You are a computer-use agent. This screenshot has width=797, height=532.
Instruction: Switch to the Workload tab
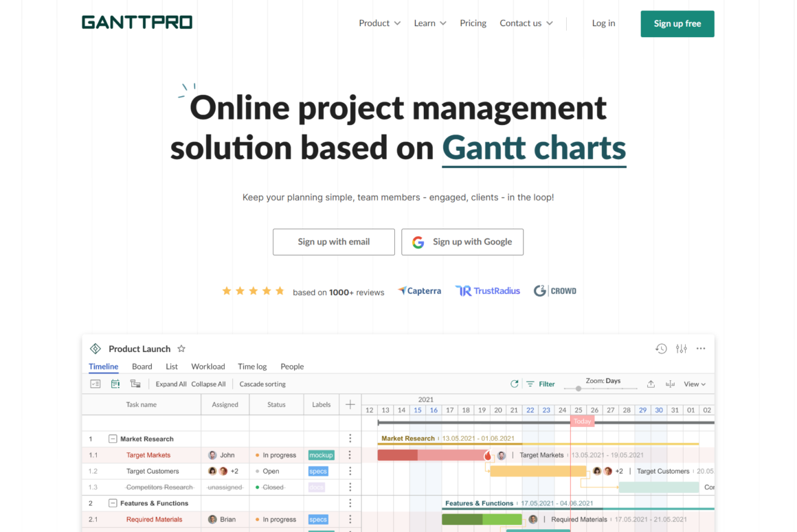pyautogui.click(x=208, y=367)
